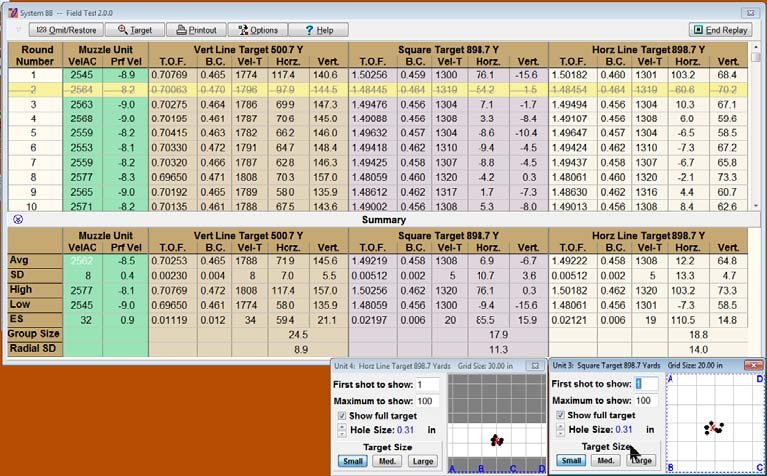Select Small target size in Unit 3 window
Screen dimensions: 767x476
point(570,461)
